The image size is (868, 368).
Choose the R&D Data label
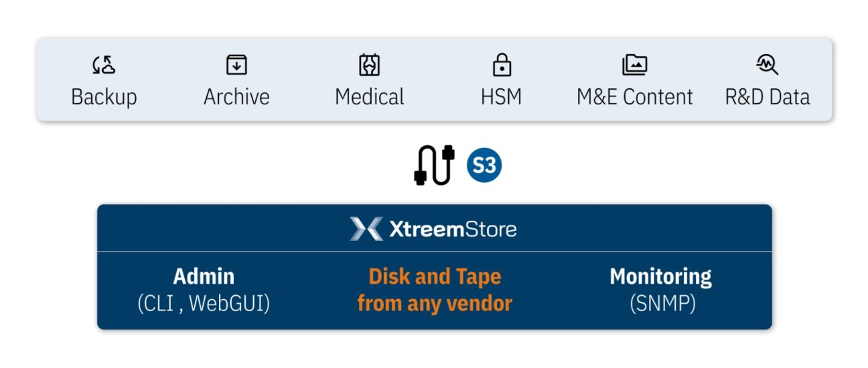pyautogui.click(x=767, y=97)
